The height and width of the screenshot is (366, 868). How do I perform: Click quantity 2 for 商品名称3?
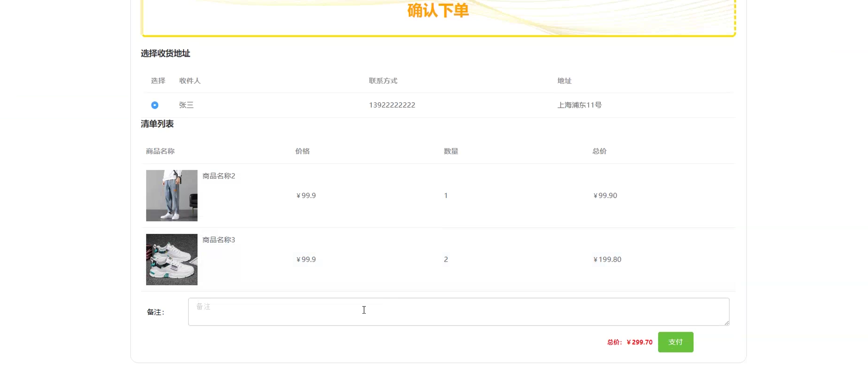click(x=446, y=259)
